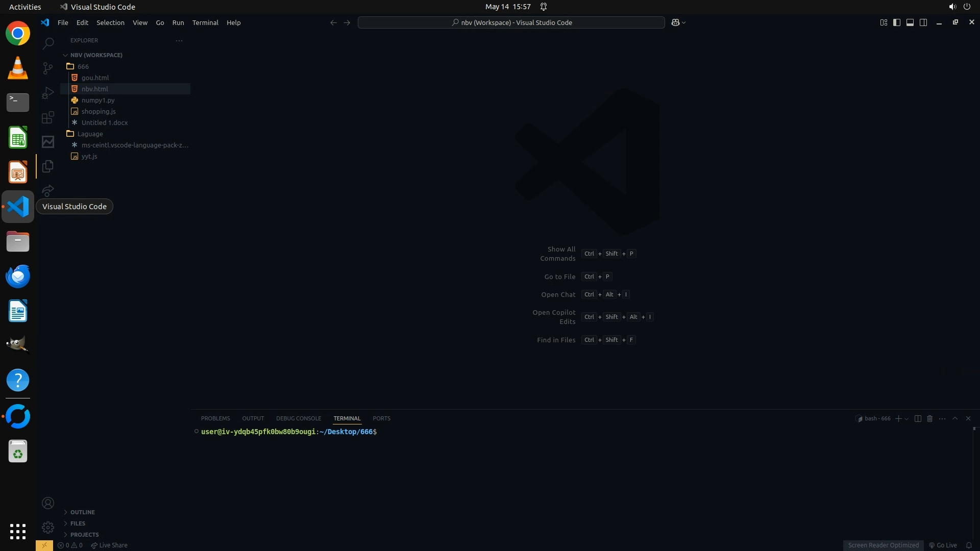Image resolution: width=980 pixels, height=551 pixels.
Task: Open the Terminal menu
Action: tap(205, 22)
